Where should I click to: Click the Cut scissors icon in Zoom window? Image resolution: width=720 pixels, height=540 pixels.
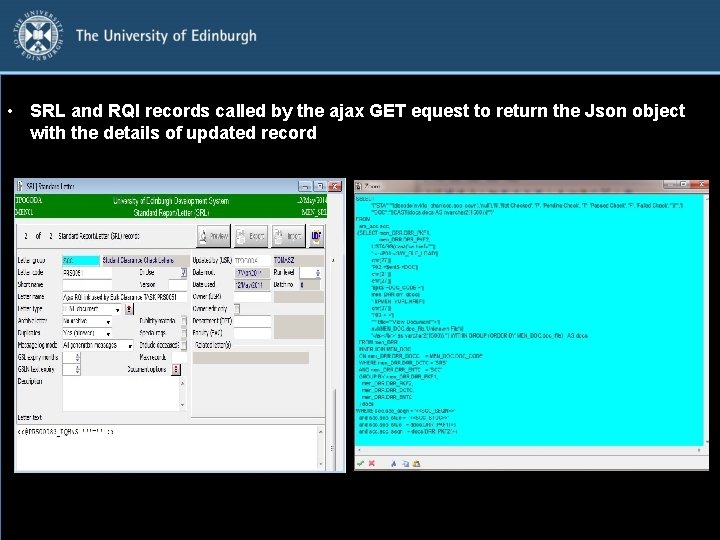(394, 464)
